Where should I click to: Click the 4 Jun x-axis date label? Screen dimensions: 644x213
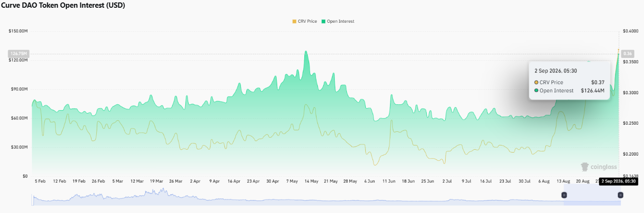tap(370, 181)
